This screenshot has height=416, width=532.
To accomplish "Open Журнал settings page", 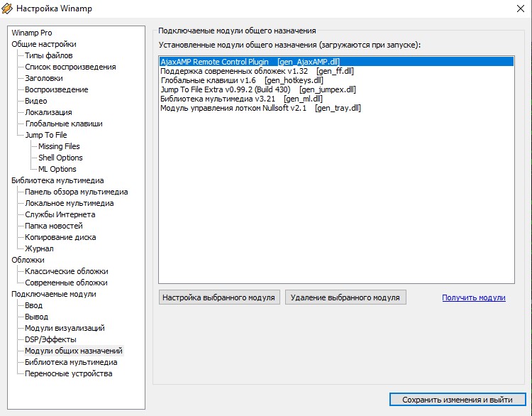I will point(39,248).
